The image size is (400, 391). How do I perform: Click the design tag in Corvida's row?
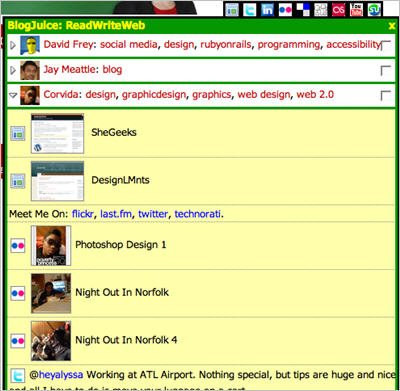click(100, 94)
